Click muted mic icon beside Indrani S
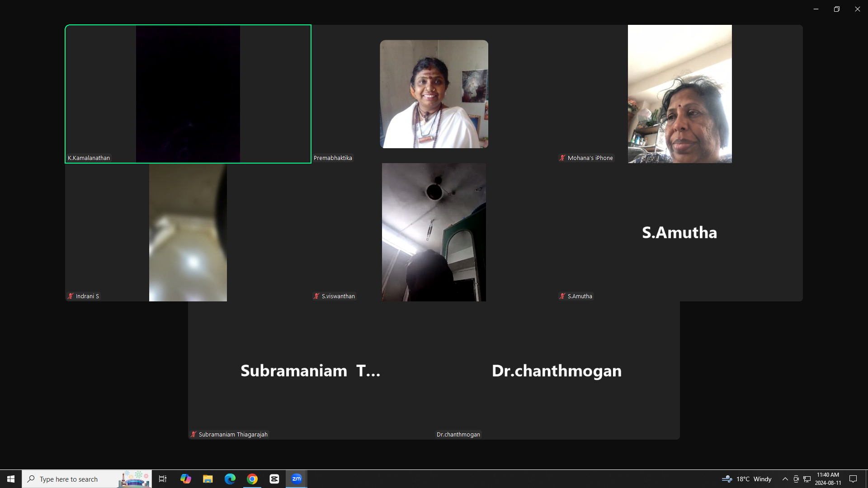The image size is (868, 488). click(71, 296)
